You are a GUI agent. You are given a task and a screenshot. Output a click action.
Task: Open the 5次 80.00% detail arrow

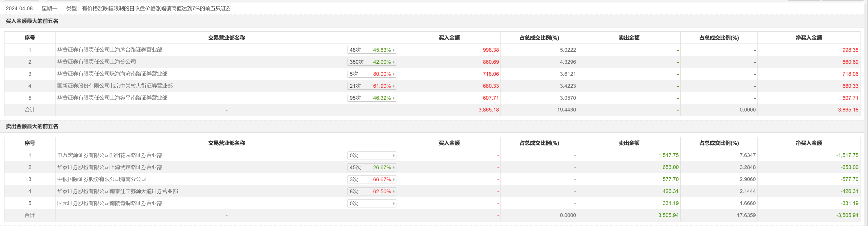click(x=393, y=74)
